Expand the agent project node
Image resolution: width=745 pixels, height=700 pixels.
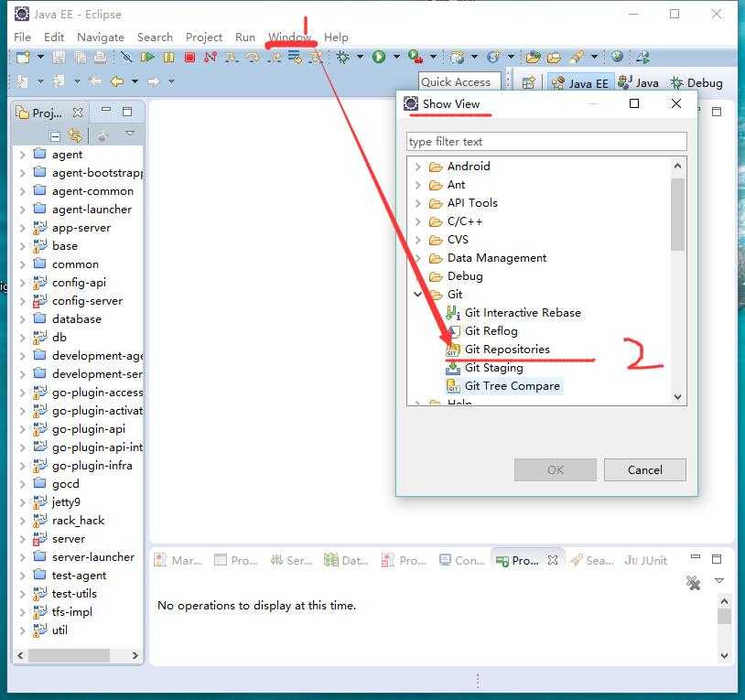[x=22, y=155]
